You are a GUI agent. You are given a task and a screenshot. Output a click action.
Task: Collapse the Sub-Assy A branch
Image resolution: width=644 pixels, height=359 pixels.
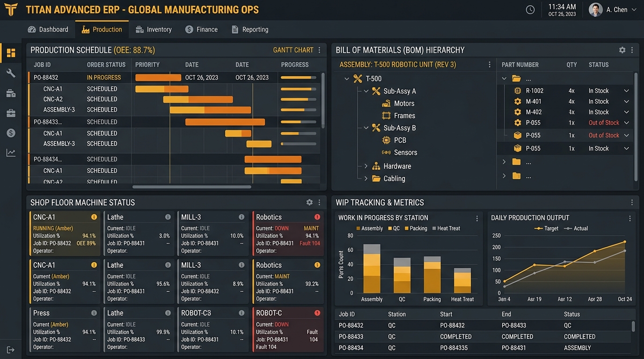coord(366,91)
